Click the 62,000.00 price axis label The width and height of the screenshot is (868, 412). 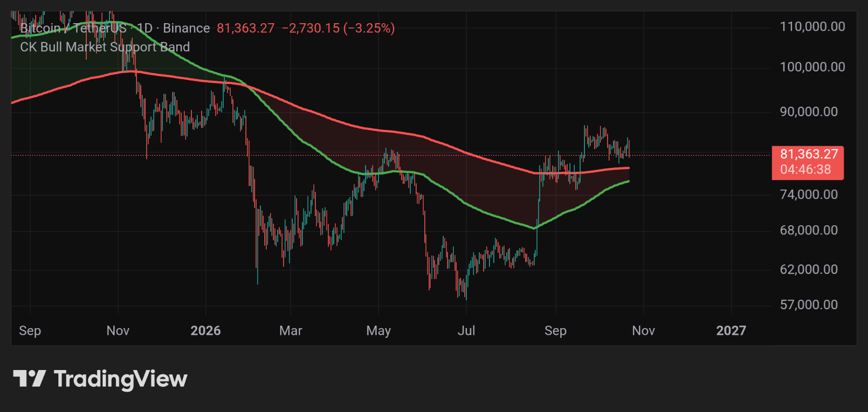point(809,269)
